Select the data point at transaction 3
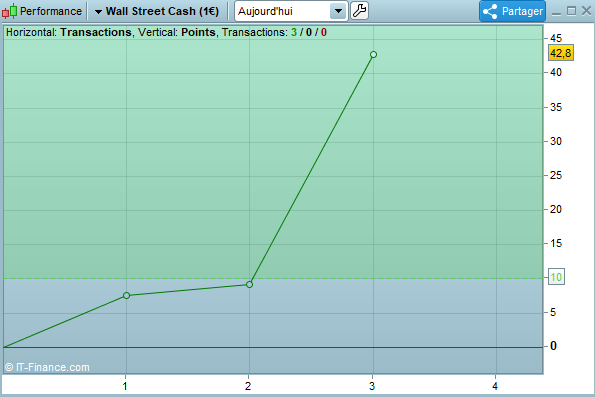595x397 pixels. (x=373, y=55)
